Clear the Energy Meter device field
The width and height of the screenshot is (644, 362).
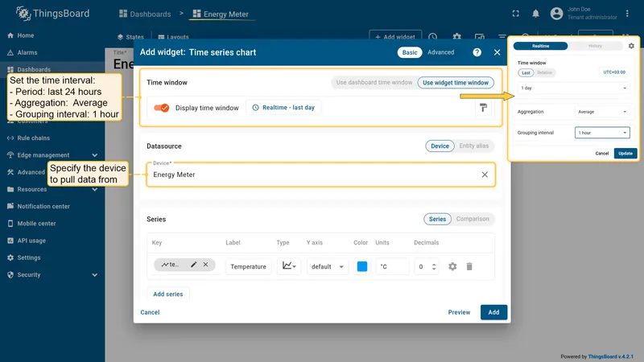(x=485, y=175)
